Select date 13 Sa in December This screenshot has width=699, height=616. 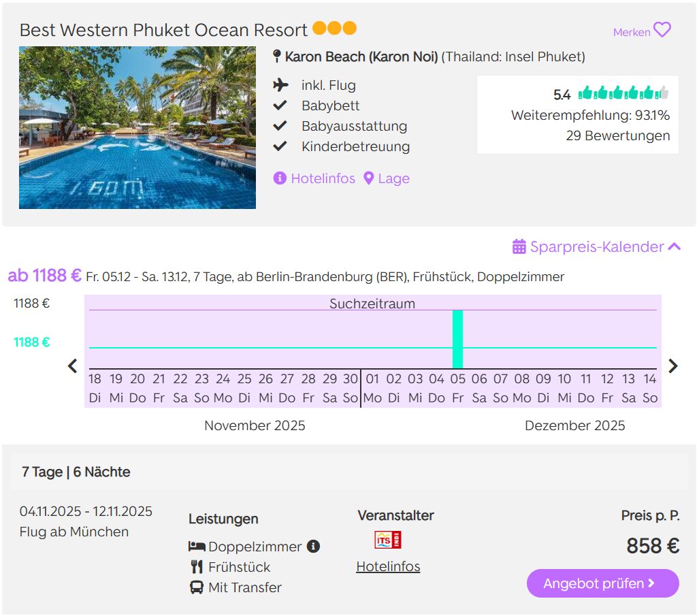[628, 388]
